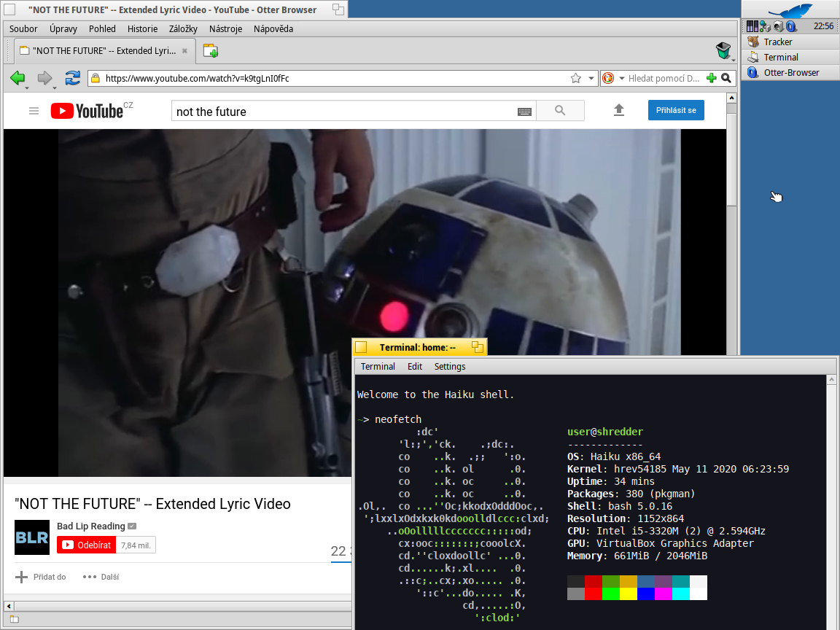The width and height of the screenshot is (840, 630).
Task: Click the Terminal scrollbar up arrow
Action: [831, 379]
